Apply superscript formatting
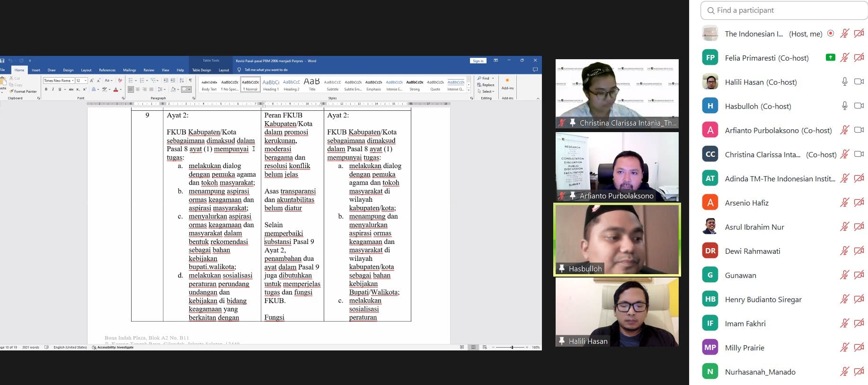The image size is (868, 385). click(x=85, y=89)
